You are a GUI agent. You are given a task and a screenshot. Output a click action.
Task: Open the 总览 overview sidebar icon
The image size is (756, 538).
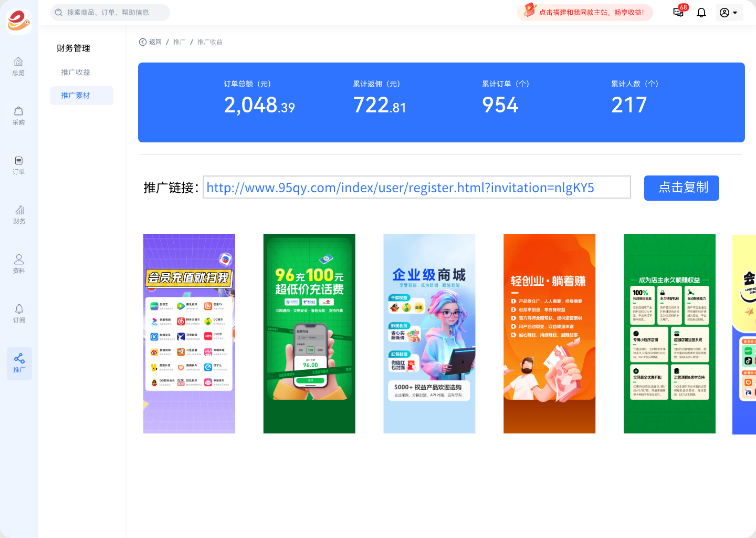[x=18, y=66]
